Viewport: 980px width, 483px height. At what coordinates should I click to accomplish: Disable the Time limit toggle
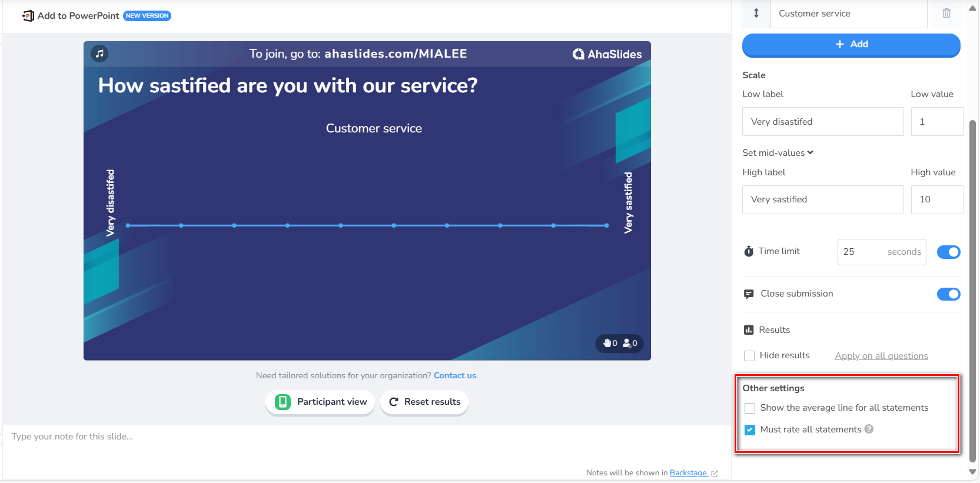(949, 252)
